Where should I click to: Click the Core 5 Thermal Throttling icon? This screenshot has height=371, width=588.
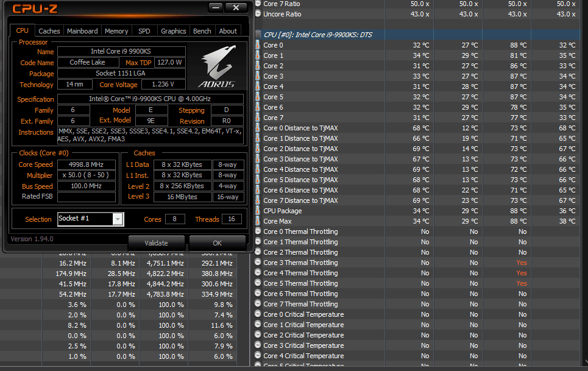[258, 283]
